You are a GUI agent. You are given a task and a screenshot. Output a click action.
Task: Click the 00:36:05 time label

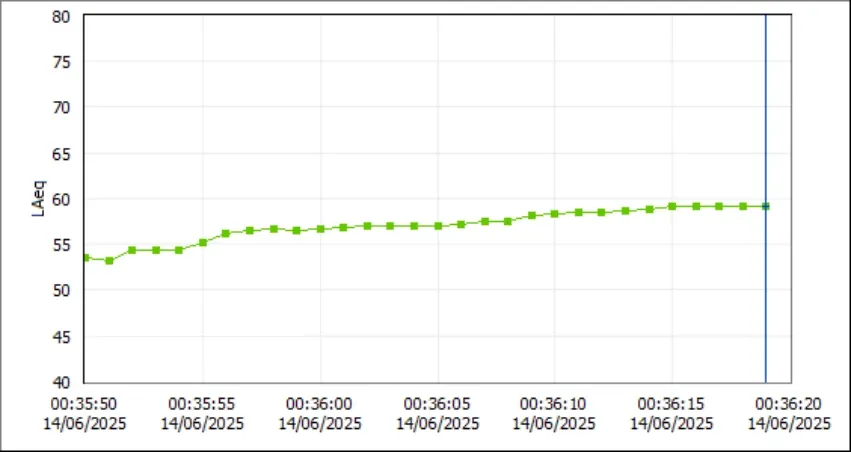click(437, 404)
